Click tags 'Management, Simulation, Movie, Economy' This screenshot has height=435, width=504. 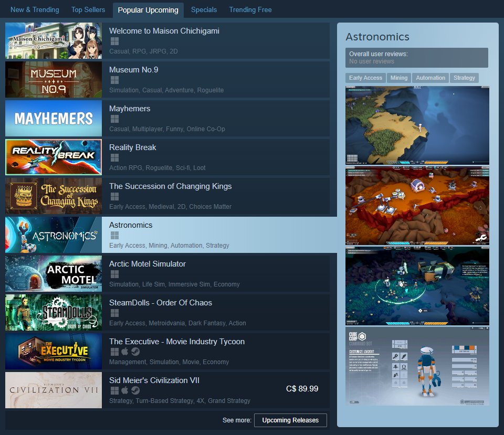(x=169, y=362)
